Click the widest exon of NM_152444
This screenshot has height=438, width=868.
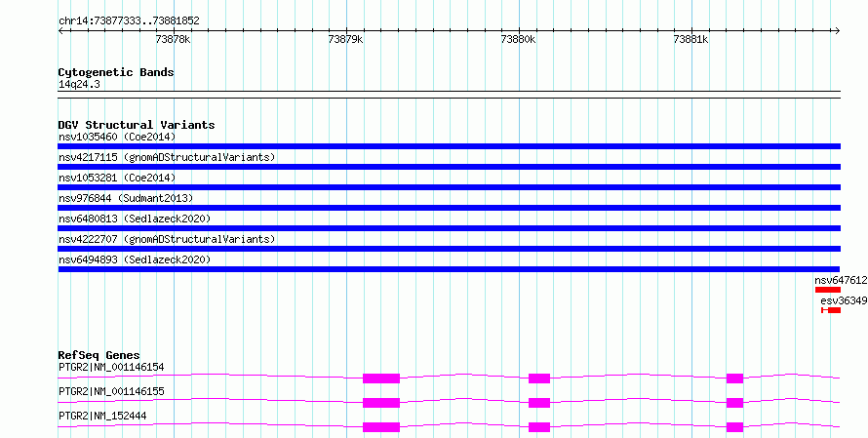click(x=381, y=427)
